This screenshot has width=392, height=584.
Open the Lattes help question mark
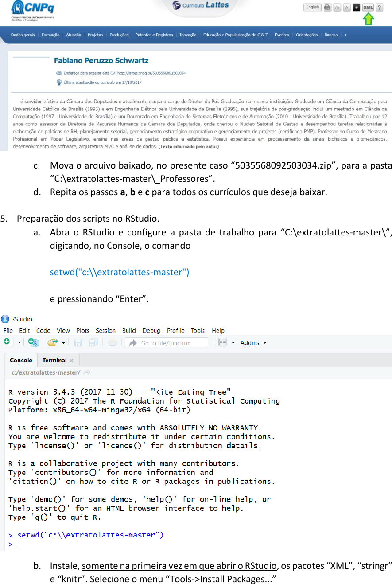(x=380, y=8)
